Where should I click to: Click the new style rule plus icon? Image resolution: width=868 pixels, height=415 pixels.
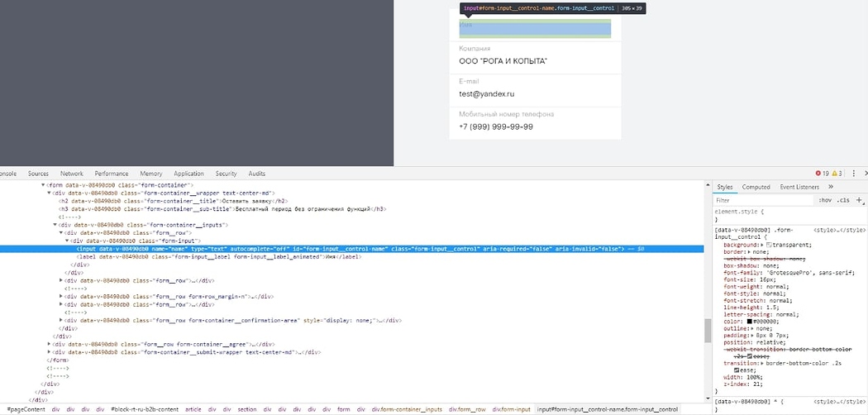pyautogui.click(x=860, y=200)
